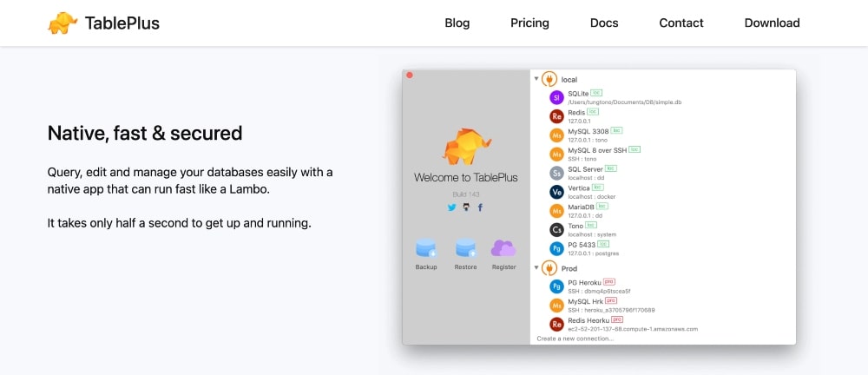Click the 'Prod' group label

coord(569,268)
